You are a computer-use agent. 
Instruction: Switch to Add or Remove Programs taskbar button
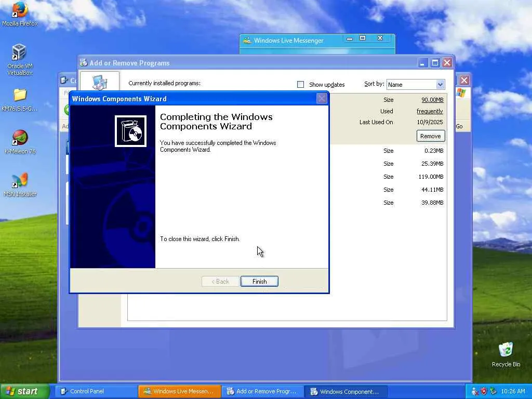pos(262,391)
